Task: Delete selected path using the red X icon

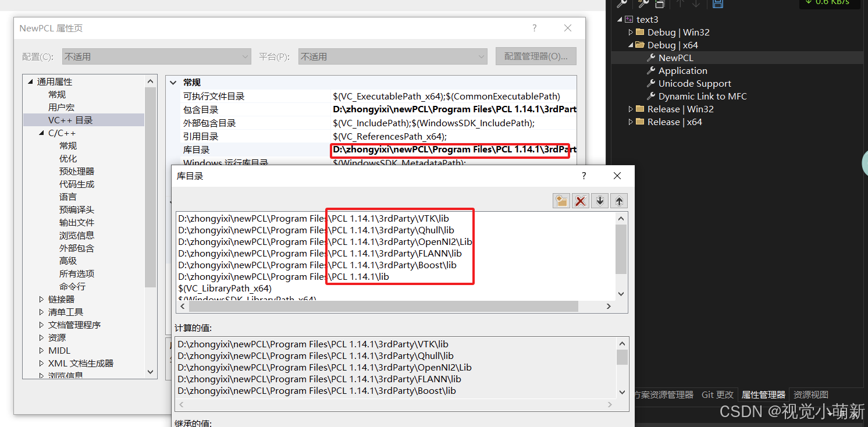Action: (x=579, y=200)
